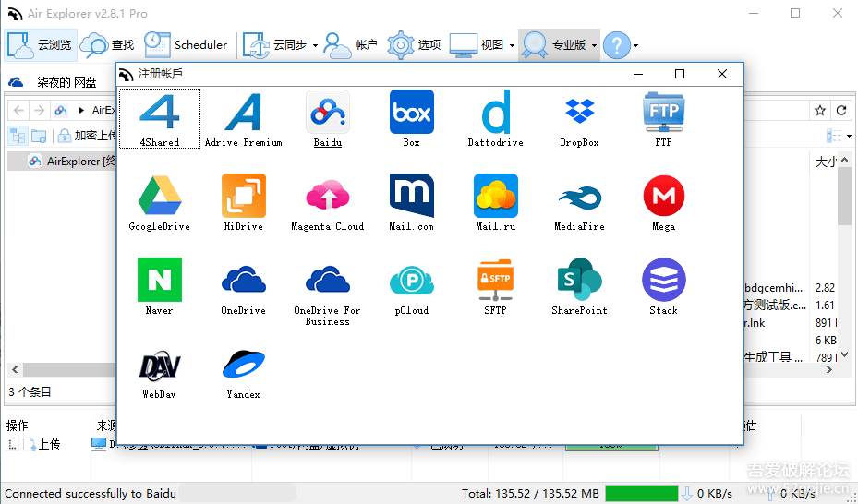Open 选项 settings in the toolbar
858x504 pixels.
[x=415, y=44]
